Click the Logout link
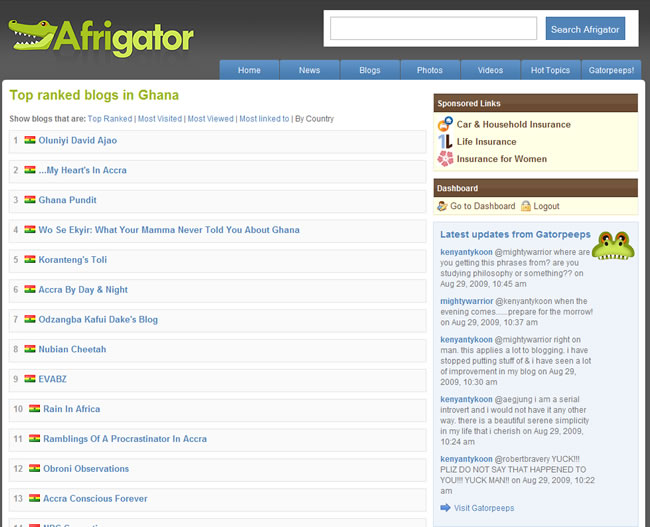 [546, 206]
